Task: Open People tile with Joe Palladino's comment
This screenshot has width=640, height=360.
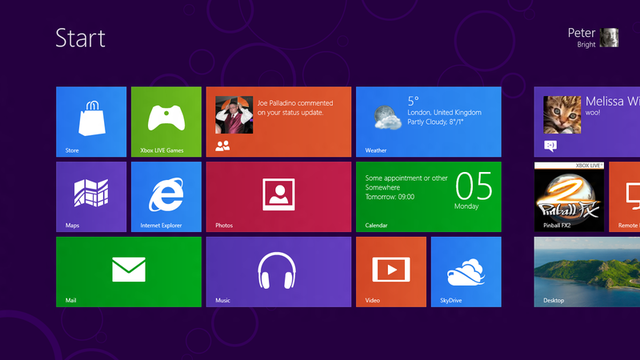Action: pos(278,122)
